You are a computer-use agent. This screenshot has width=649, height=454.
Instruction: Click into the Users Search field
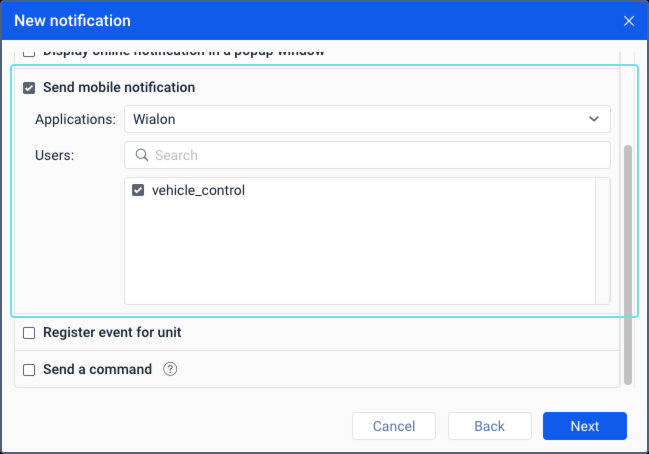375,155
